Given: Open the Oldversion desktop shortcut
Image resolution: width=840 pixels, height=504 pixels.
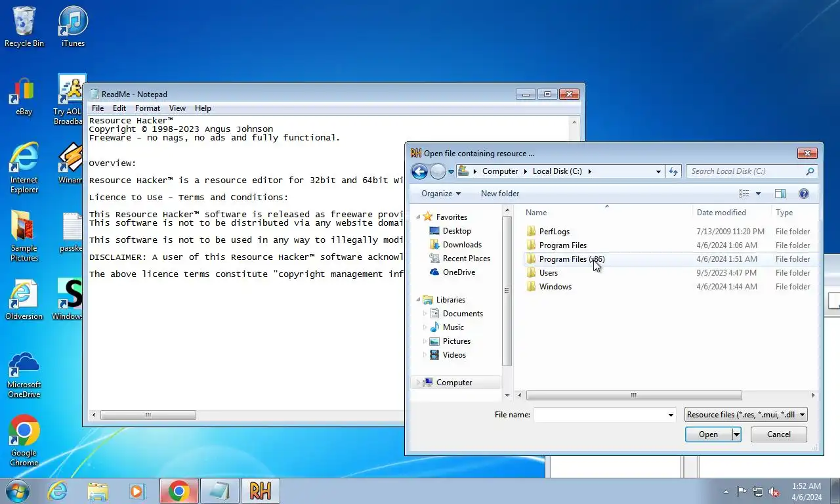Looking at the screenshot, I should [x=24, y=301].
